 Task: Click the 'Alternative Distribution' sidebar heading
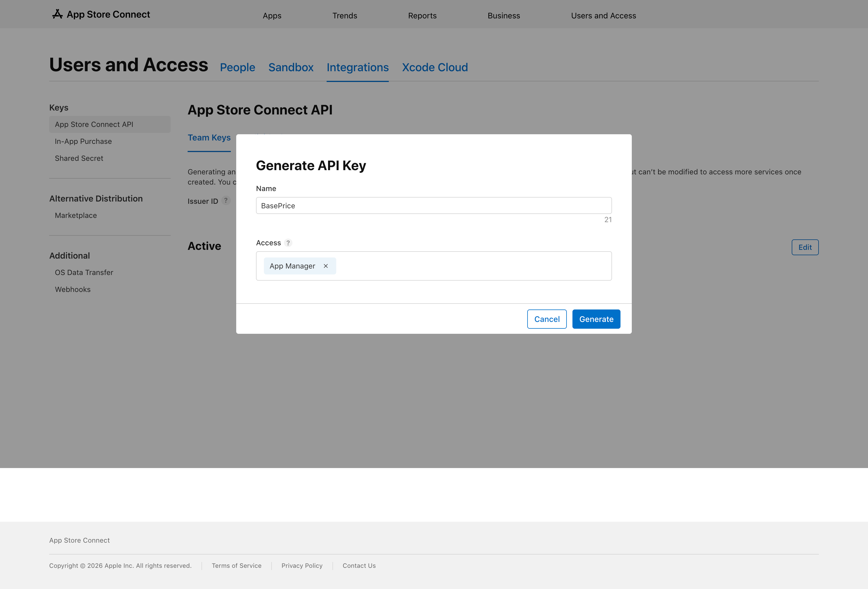(x=96, y=199)
